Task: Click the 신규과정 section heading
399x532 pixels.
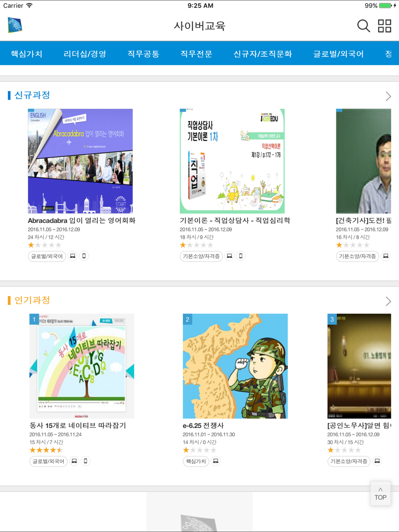Action: coord(32,95)
